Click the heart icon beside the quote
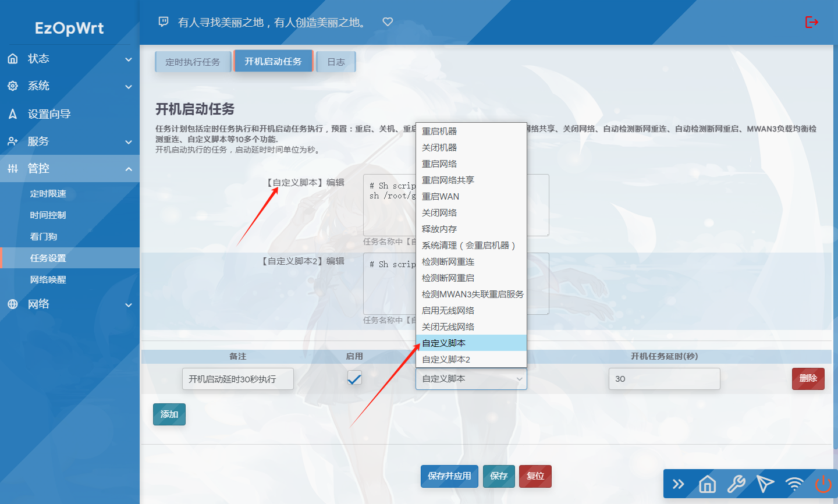 point(388,22)
